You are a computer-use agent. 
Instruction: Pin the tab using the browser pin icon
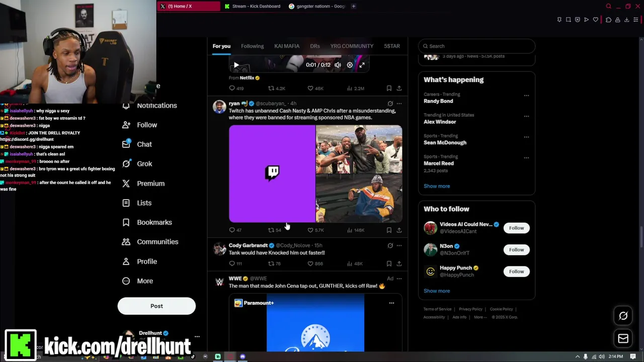(x=559, y=20)
